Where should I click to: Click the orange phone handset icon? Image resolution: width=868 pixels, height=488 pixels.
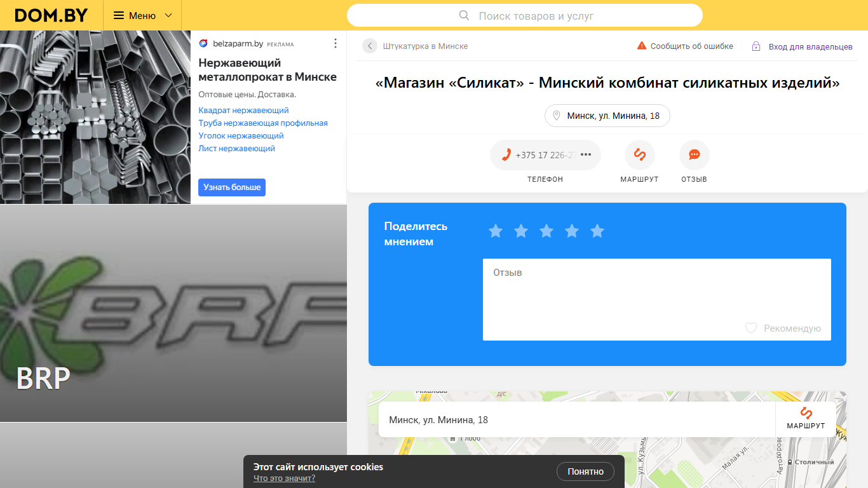(x=506, y=155)
